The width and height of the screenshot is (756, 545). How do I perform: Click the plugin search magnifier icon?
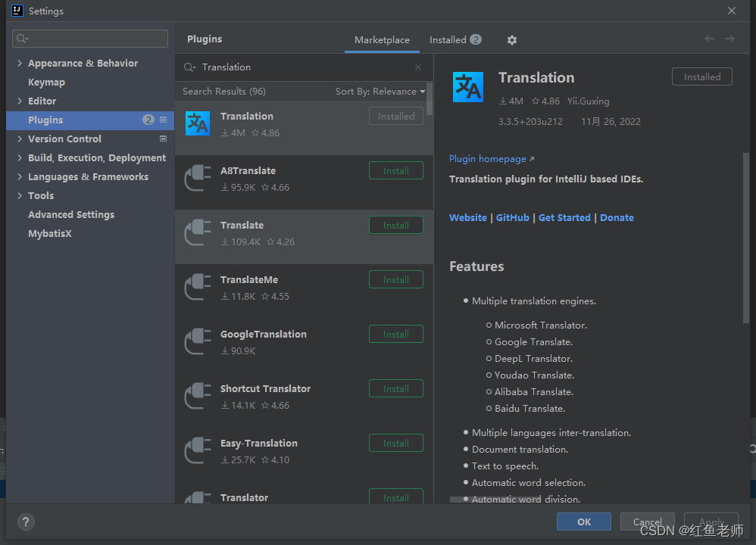click(189, 67)
